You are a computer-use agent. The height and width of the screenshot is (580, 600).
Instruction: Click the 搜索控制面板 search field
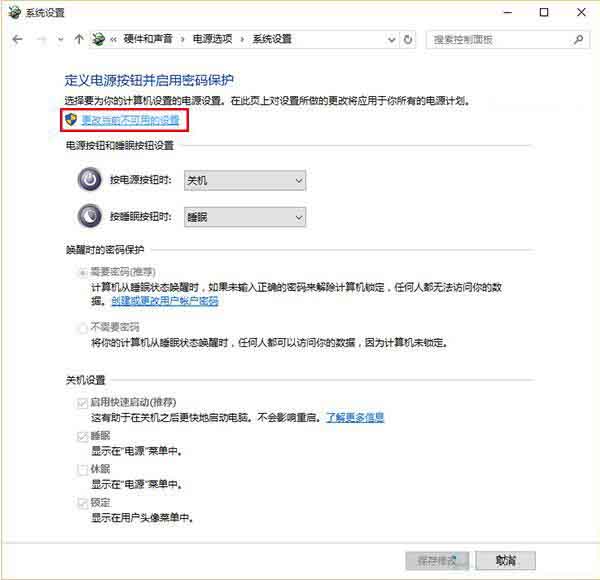click(x=498, y=39)
